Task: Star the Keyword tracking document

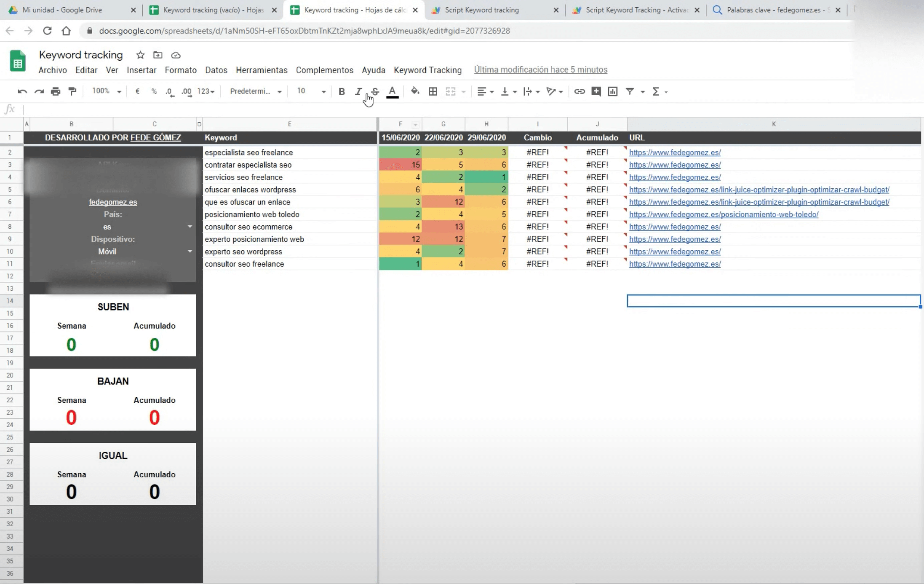Action: (140, 55)
